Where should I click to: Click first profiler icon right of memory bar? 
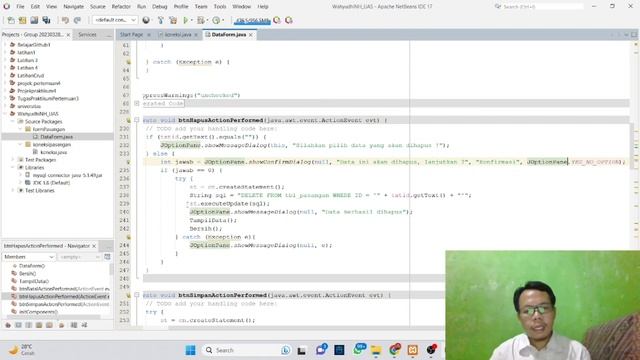pos(277,20)
